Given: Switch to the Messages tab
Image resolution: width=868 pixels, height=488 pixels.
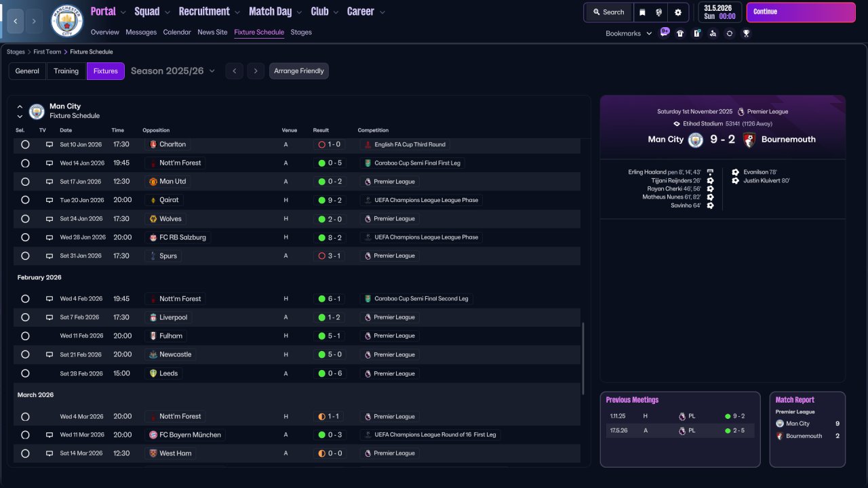Looking at the screenshot, I should click(x=141, y=32).
